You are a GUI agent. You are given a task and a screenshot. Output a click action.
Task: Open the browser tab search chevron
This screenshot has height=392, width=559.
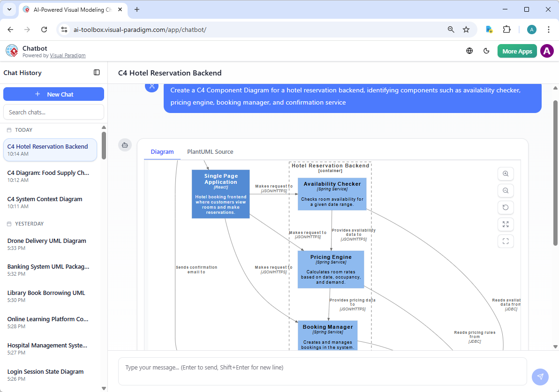pos(8,9)
